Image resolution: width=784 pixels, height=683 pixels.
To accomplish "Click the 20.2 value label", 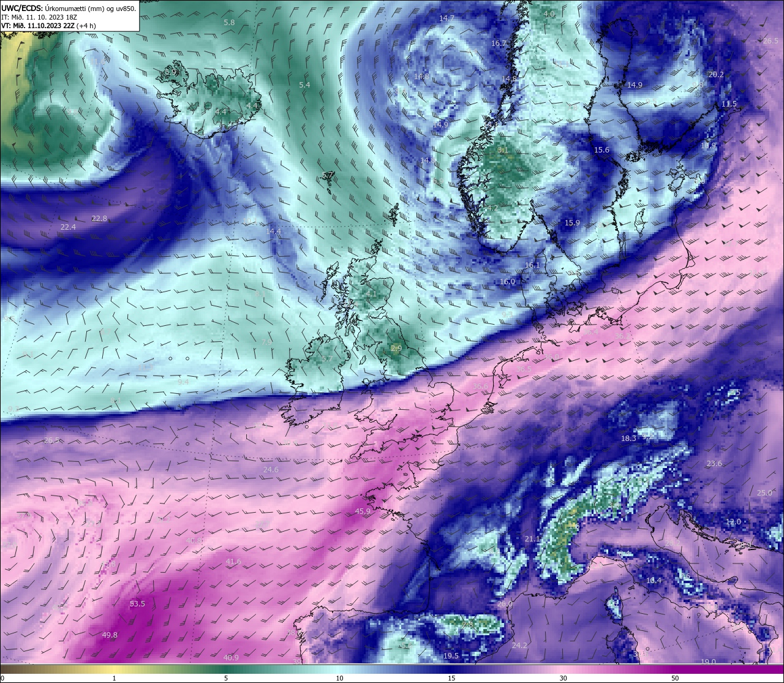I will [716, 75].
